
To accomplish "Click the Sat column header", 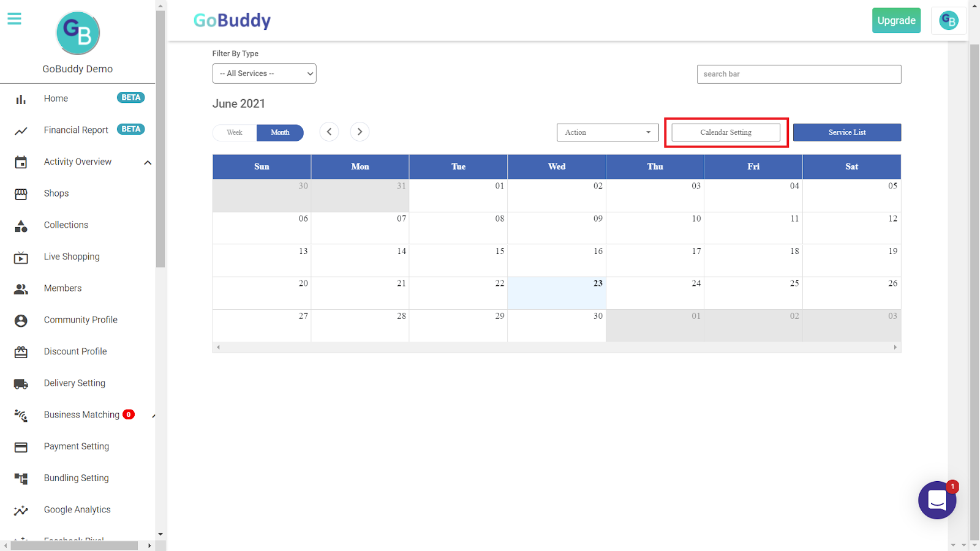I will (x=851, y=167).
